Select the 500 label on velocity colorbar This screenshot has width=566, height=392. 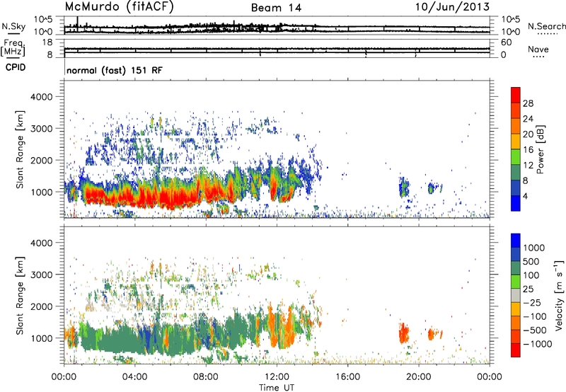(531, 262)
